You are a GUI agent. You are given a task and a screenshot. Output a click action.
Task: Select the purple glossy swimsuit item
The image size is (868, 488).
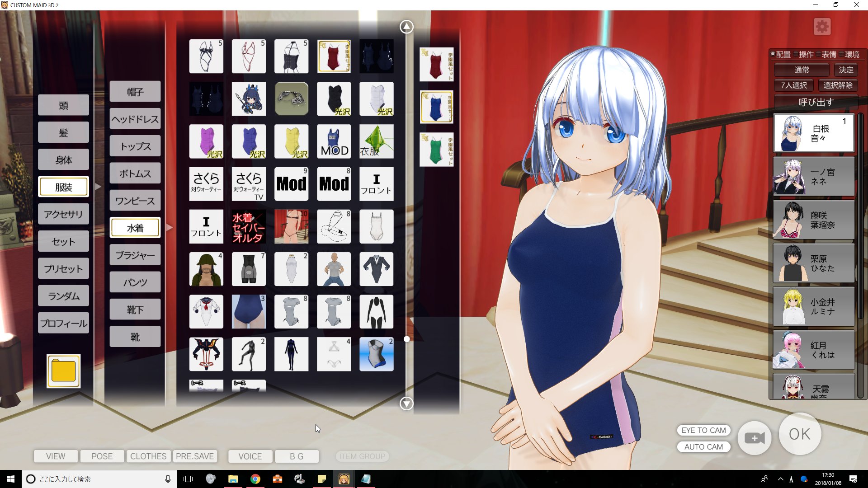(206, 141)
